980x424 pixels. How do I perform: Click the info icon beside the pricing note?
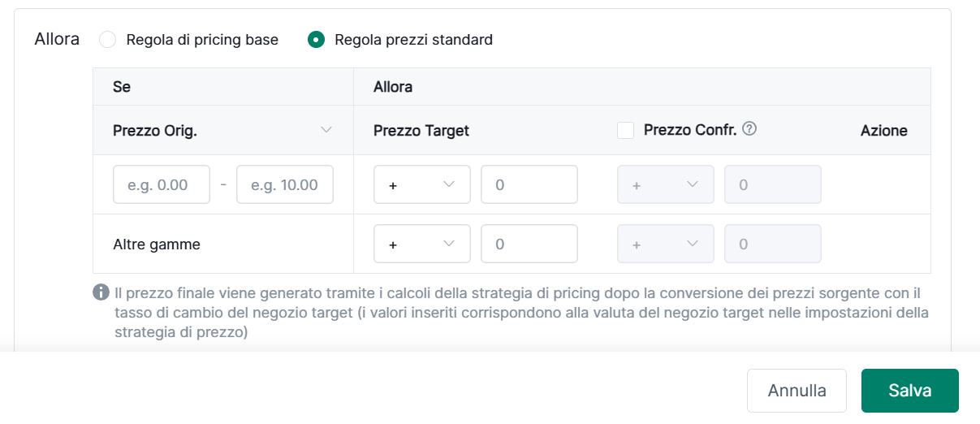pyautogui.click(x=101, y=292)
